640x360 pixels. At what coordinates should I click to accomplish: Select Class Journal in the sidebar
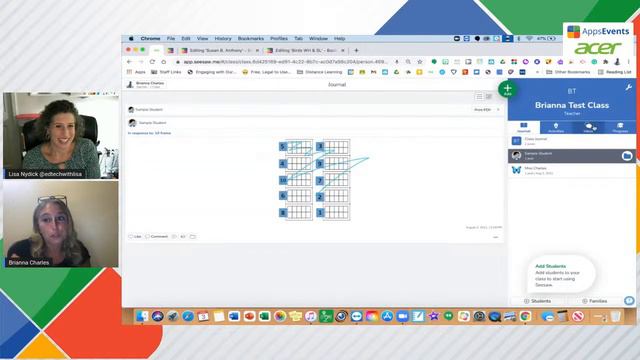pos(572,141)
